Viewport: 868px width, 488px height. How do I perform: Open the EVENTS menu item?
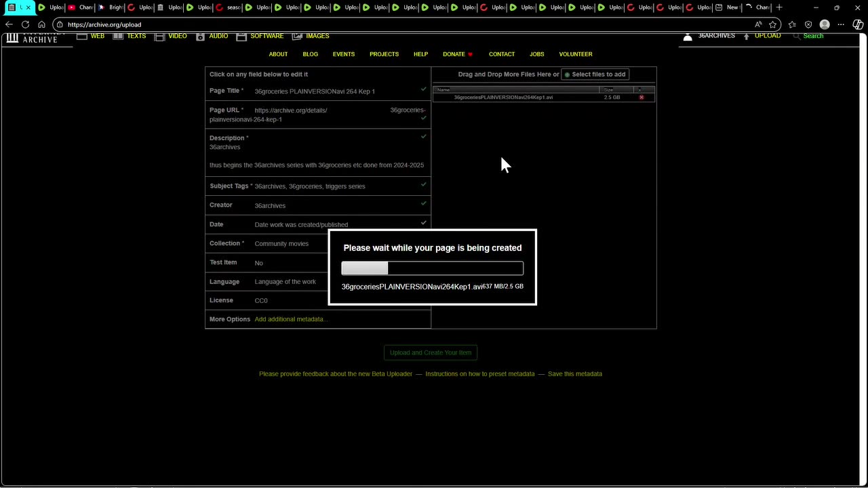[344, 54]
